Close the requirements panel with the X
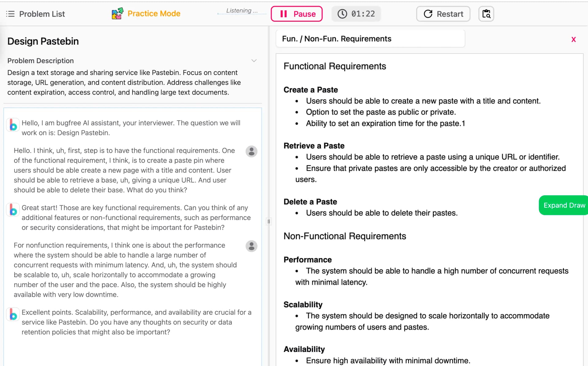Viewport: 588px width, 366px height. (573, 39)
